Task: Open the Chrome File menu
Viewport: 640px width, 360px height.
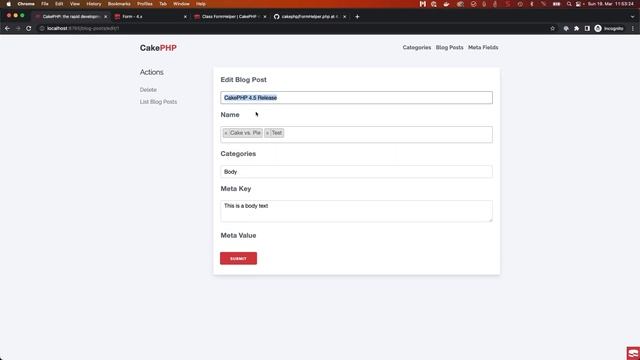Action: point(45,4)
